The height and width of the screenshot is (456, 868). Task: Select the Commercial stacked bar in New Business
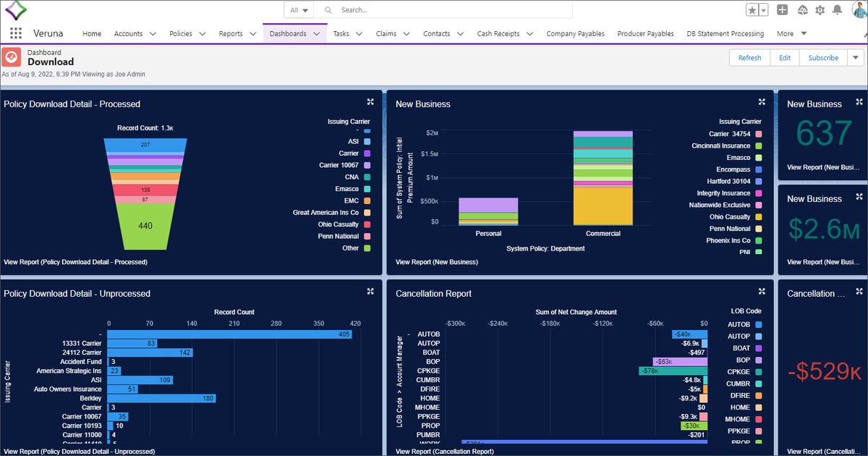[603, 179]
